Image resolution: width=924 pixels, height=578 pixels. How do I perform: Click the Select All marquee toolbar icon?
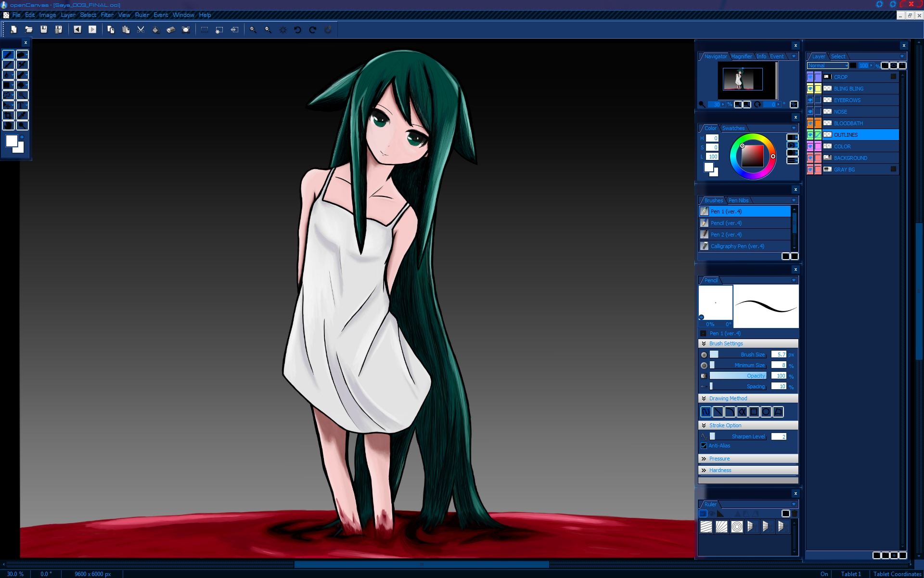[x=205, y=29]
